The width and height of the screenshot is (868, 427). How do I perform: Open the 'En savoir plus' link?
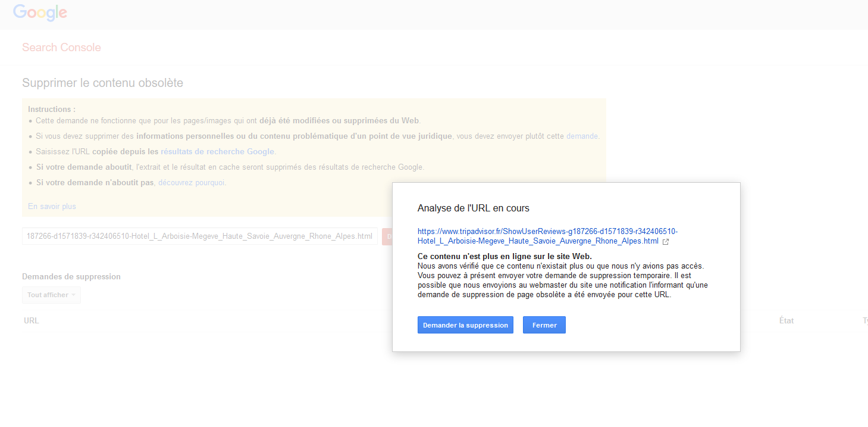pos(52,207)
